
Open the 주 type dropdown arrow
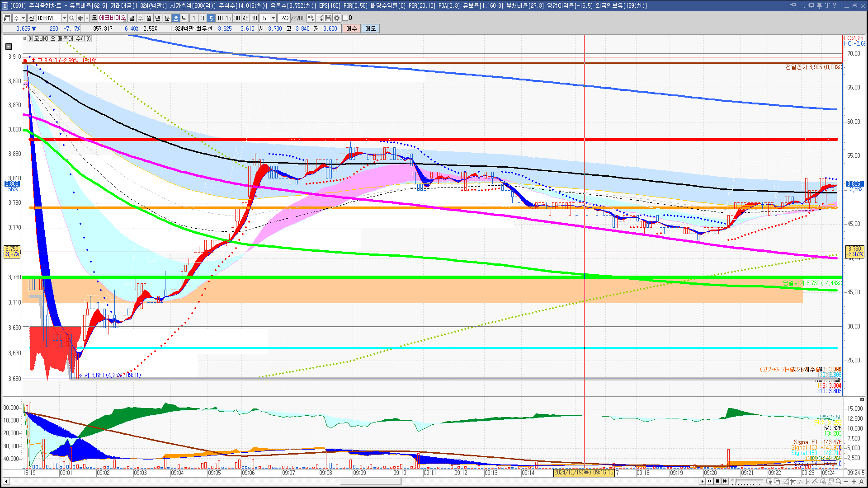click(23, 18)
